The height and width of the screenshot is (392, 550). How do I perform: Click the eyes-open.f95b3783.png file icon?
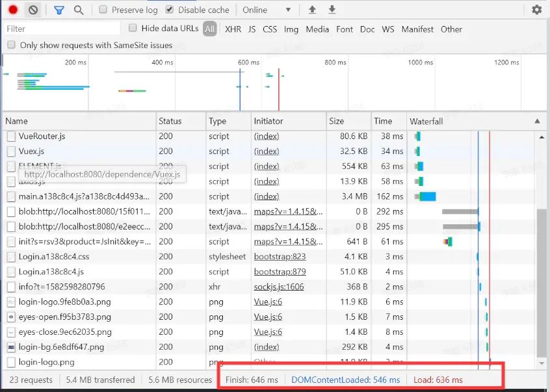pos(11,317)
